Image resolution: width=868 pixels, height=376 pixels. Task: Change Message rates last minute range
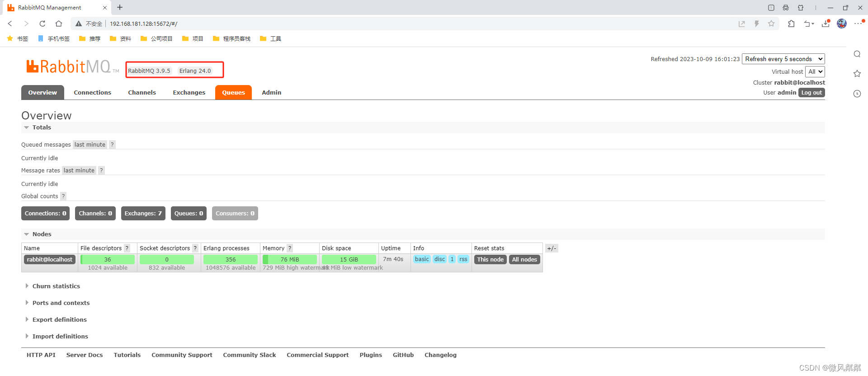tap(79, 171)
